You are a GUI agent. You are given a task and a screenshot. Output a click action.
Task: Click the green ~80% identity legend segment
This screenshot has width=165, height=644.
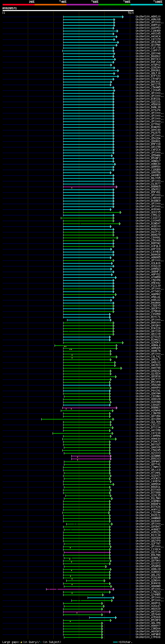pos(114,5)
